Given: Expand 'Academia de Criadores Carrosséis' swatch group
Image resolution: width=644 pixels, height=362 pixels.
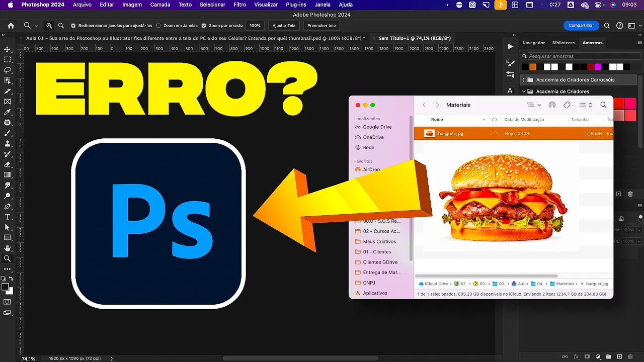Looking at the screenshot, I should [523, 80].
